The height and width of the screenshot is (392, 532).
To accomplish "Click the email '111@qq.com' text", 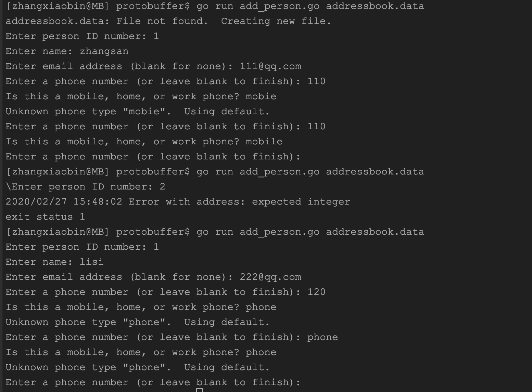I will click(x=270, y=66).
